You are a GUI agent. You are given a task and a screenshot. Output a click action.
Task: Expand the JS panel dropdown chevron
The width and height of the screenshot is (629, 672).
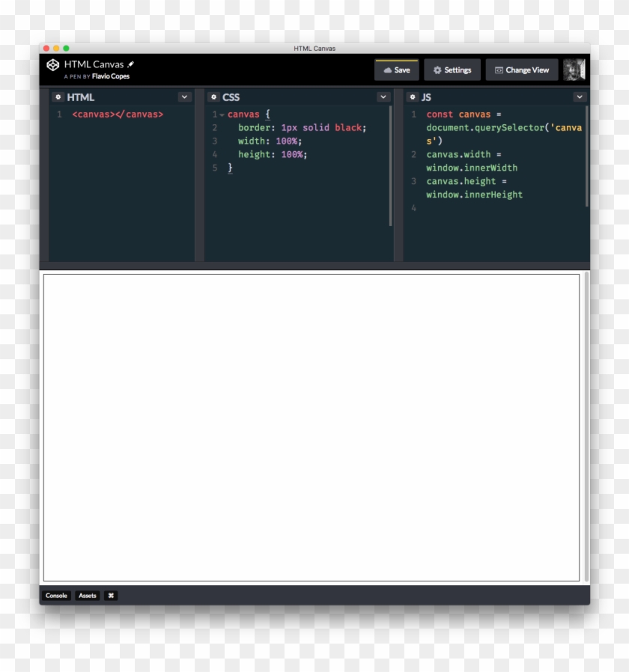pos(580,97)
